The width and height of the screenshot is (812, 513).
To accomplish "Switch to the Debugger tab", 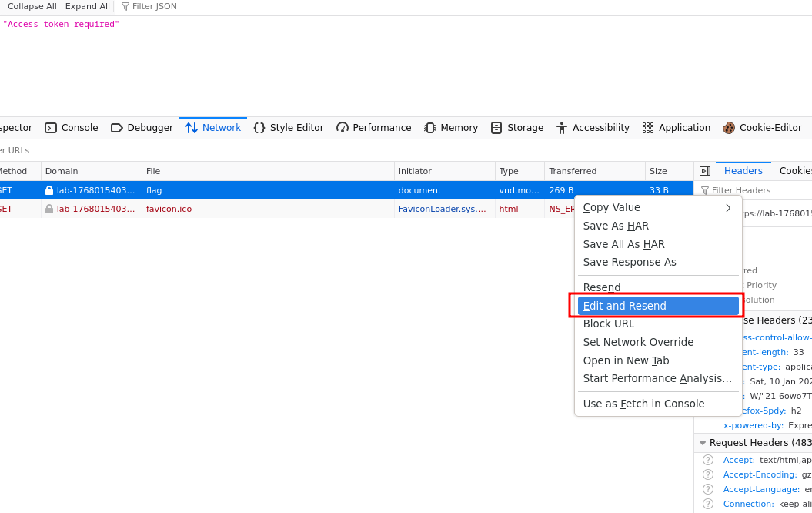I will click(142, 127).
